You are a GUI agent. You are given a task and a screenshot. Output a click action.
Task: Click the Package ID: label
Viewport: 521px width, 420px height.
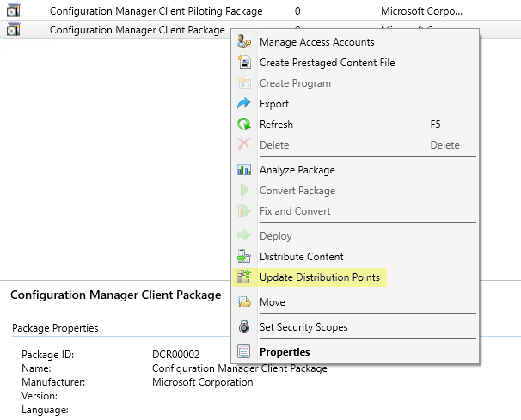47,354
